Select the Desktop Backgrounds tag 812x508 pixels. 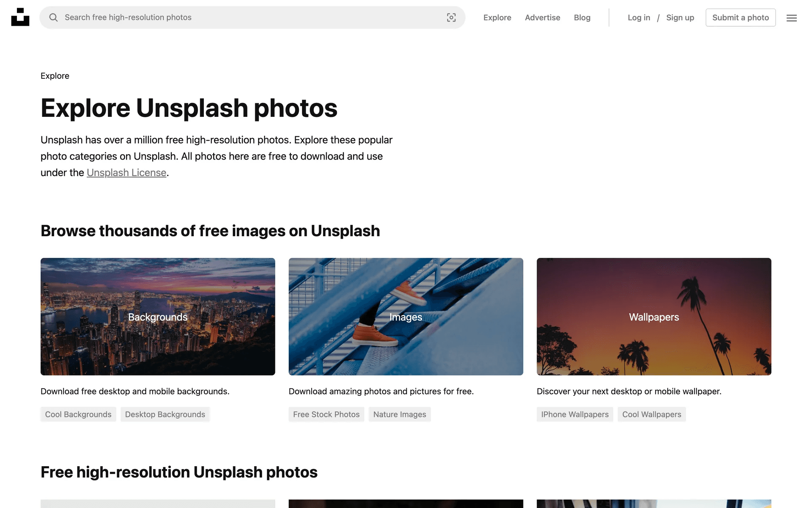coord(165,414)
